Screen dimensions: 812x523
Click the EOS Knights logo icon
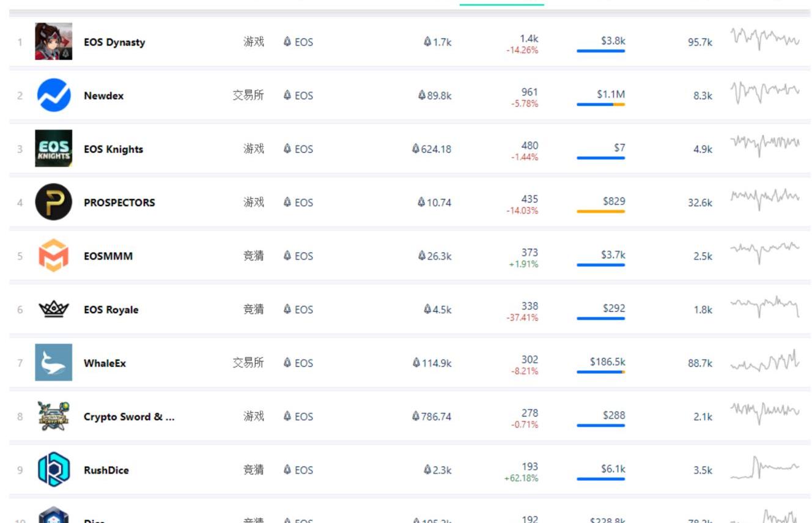tap(53, 149)
